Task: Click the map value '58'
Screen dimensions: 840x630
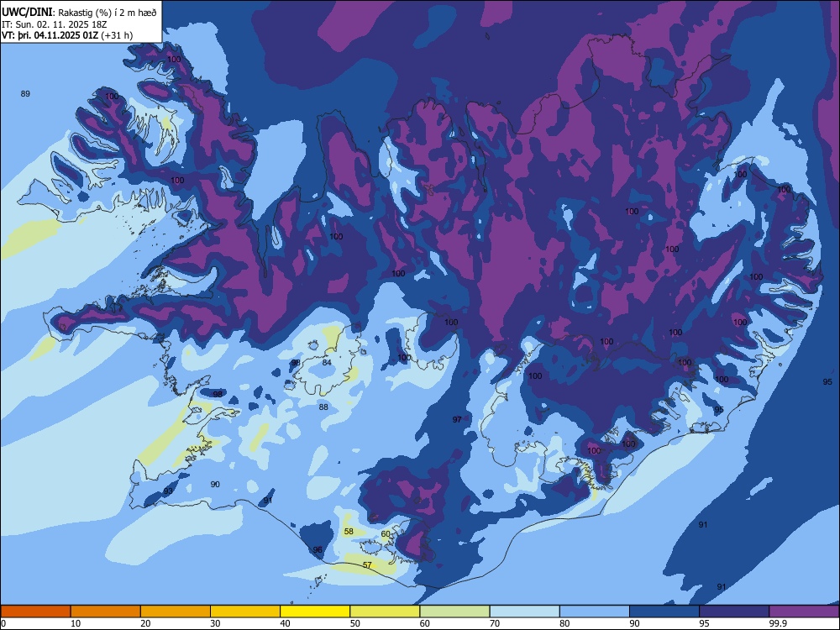Action: [x=349, y=532]
